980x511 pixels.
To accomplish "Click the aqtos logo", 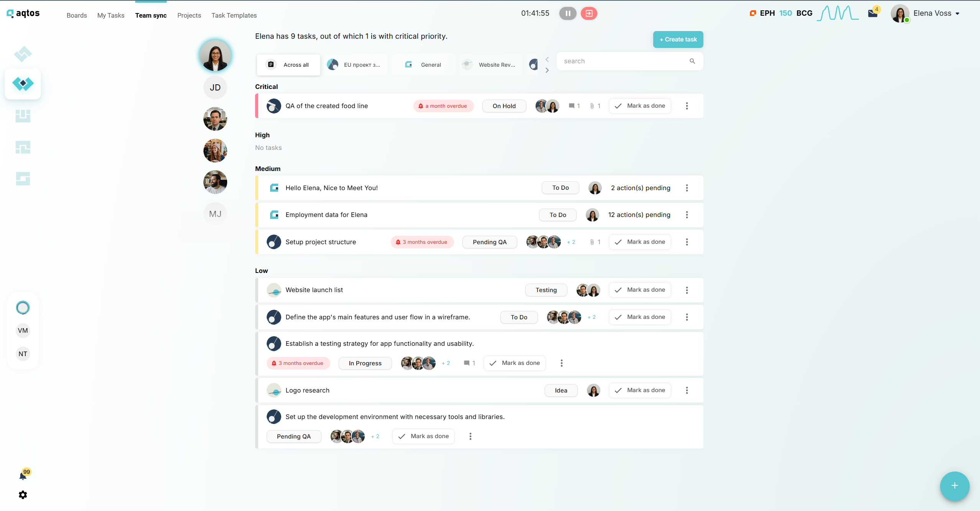I will click(x=23, y=13).
